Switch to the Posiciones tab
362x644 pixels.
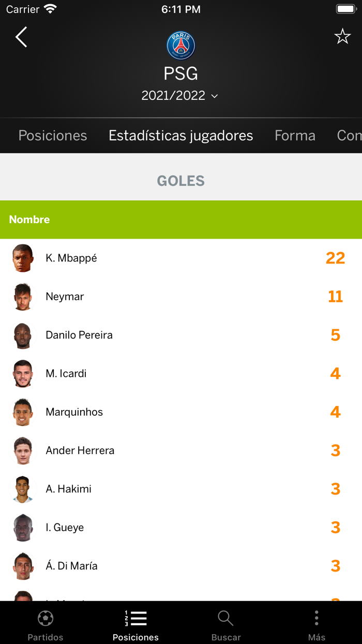point(52,135)
